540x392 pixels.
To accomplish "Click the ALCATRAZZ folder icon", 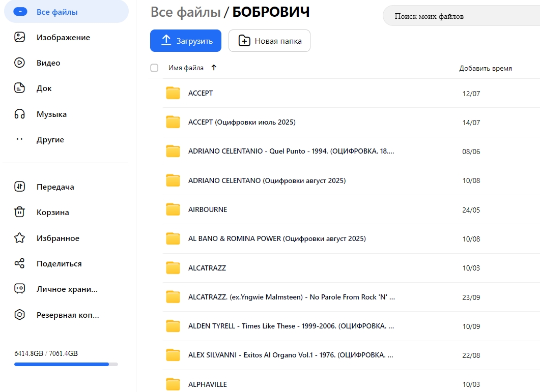I will (173, 268).
